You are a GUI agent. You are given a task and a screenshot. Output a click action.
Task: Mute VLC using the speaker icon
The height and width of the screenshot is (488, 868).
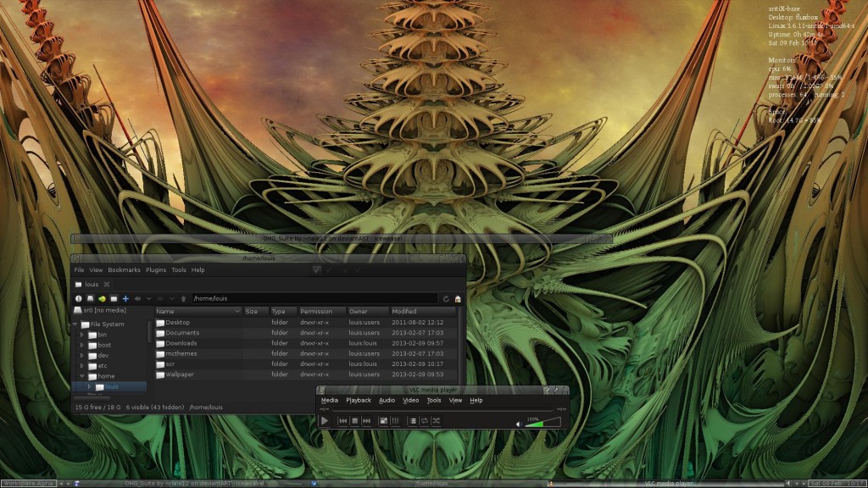point(518,424)
